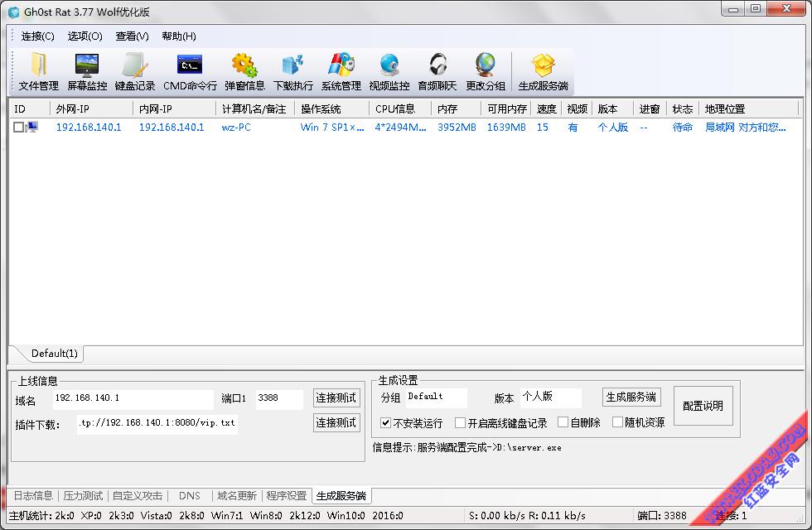The width and height of the screenshot is (812, 530).
Task: Switch to the DNS bottom tab
Action: point(190,496)
